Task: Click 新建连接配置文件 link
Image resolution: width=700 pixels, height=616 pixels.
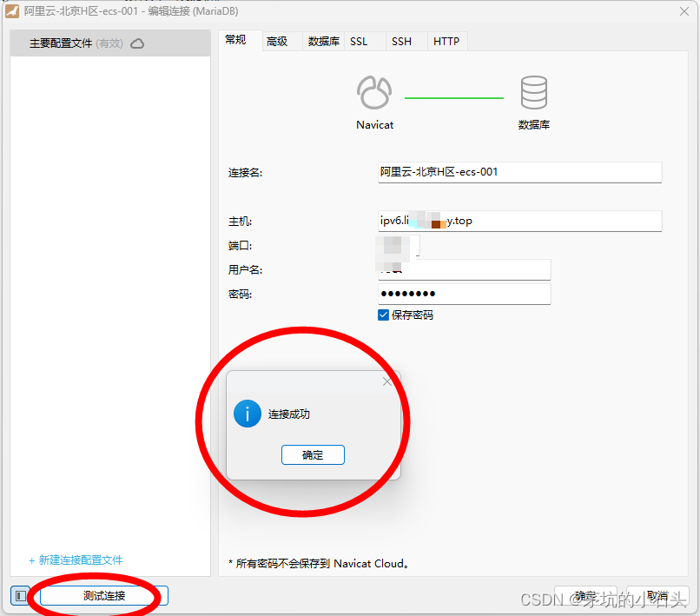Action: tap(76, 560)
